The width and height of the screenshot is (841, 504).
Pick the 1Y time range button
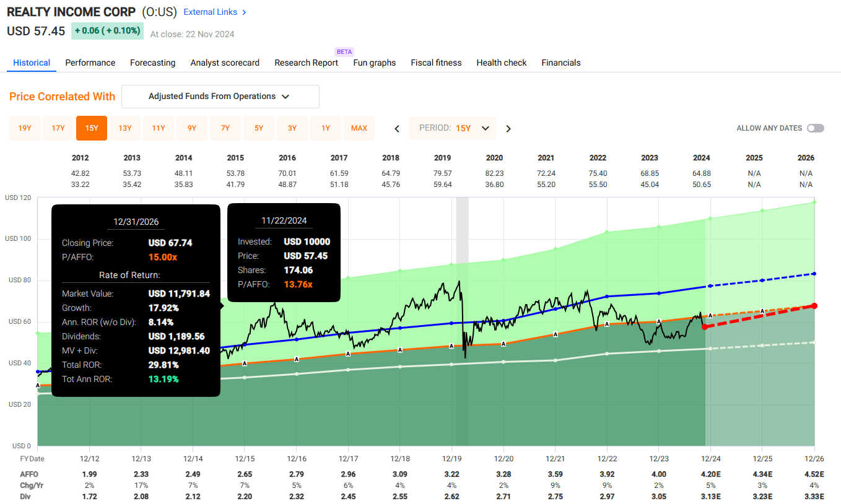(326, 128)
